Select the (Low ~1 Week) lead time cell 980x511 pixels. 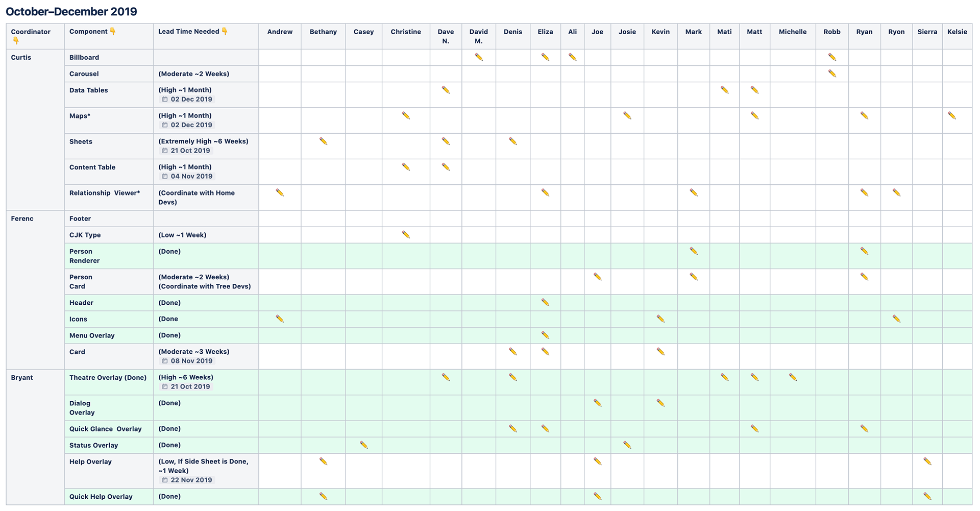(206, 235)
